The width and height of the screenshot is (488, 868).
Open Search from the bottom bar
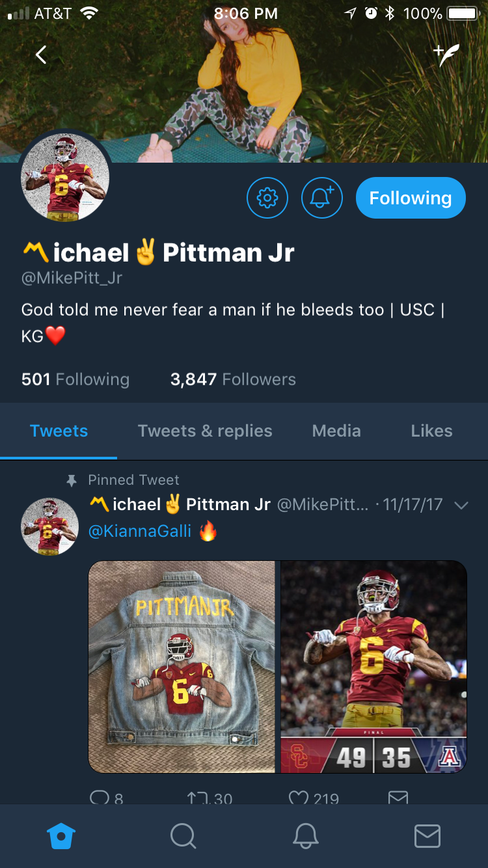(x=183, y=836)
